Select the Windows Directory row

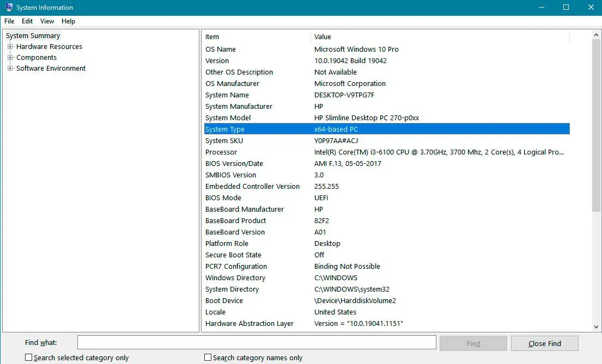tap(387, 277)
